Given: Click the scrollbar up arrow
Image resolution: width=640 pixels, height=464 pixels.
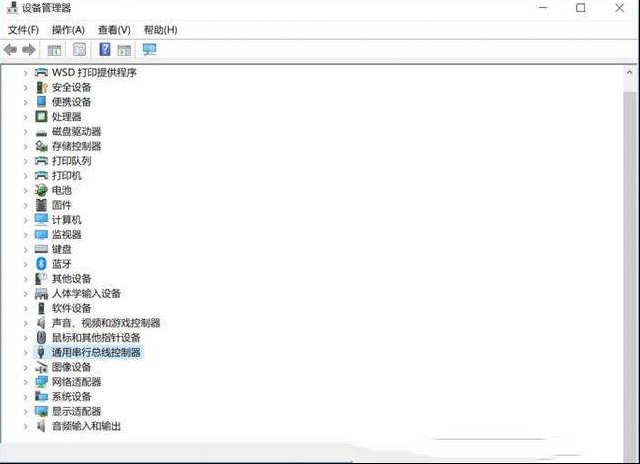Looking at the screenshot, I should [629, 72].
